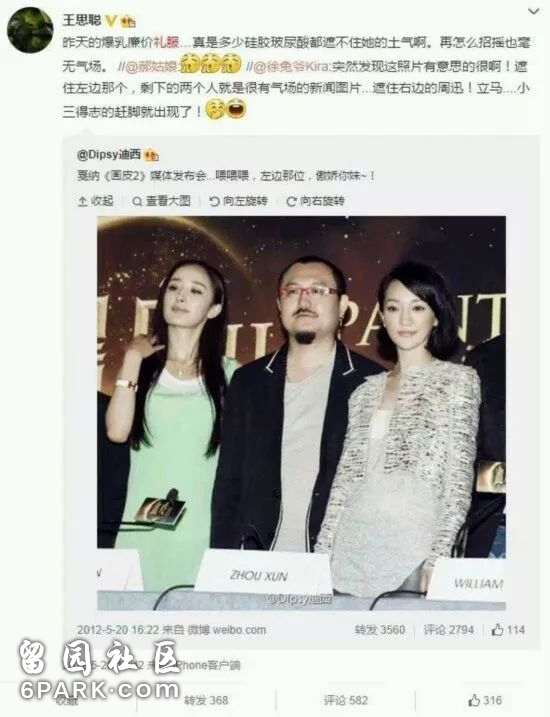Open the original post's 转发 3560 reposts

(x=379, y=630)
